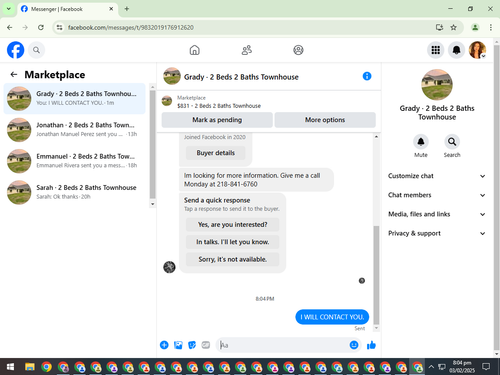Click browser back arrow
500x375 pixels.
click(10, 27)
